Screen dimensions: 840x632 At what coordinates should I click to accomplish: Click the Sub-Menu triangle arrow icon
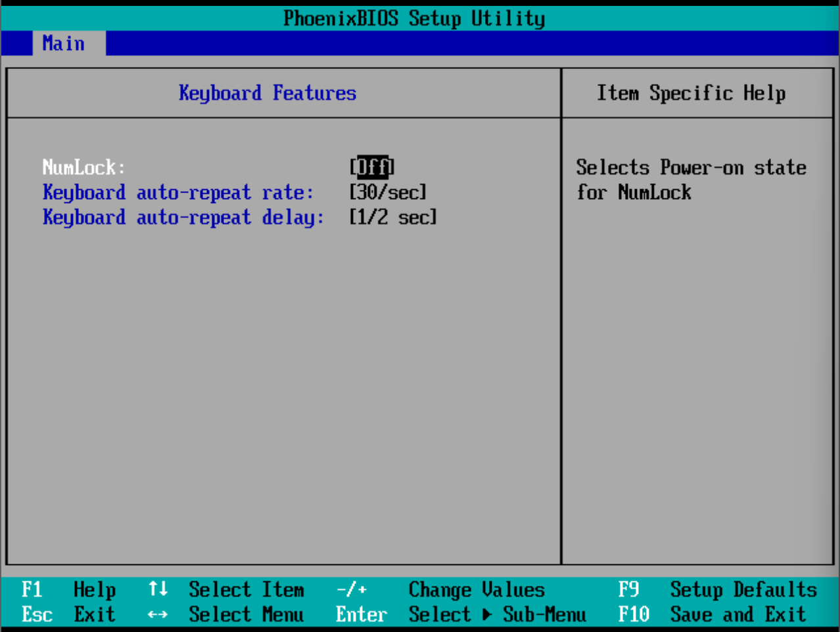tap(487, 615)
